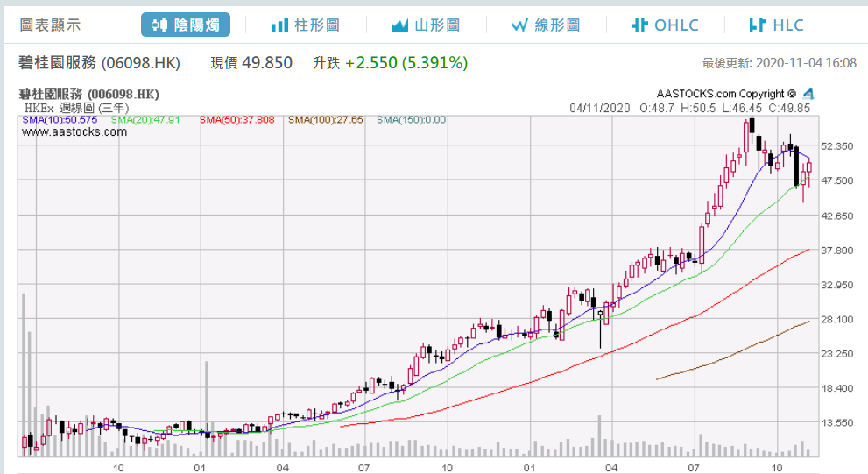Screen dimensions: 868x474
Task: Click the latest weekly candlestick on chart
Action: (809, 167)
